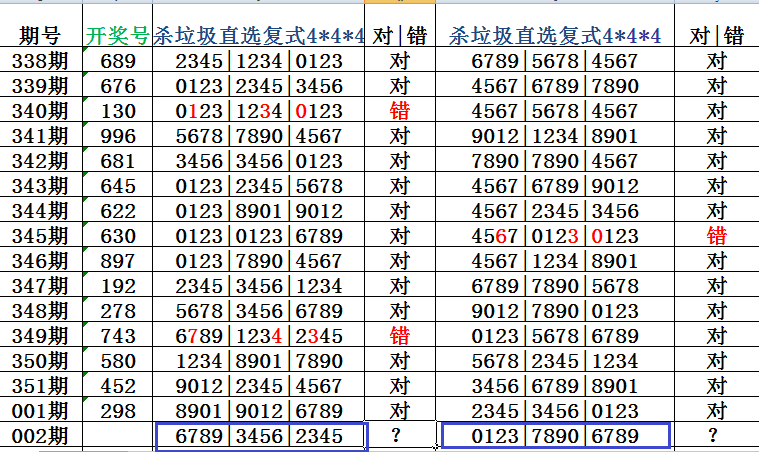Select cell 0123|2345|3456 in 339期 row
Image resolution: width=759 pixels, height=452 pixels.
[258, 85]
